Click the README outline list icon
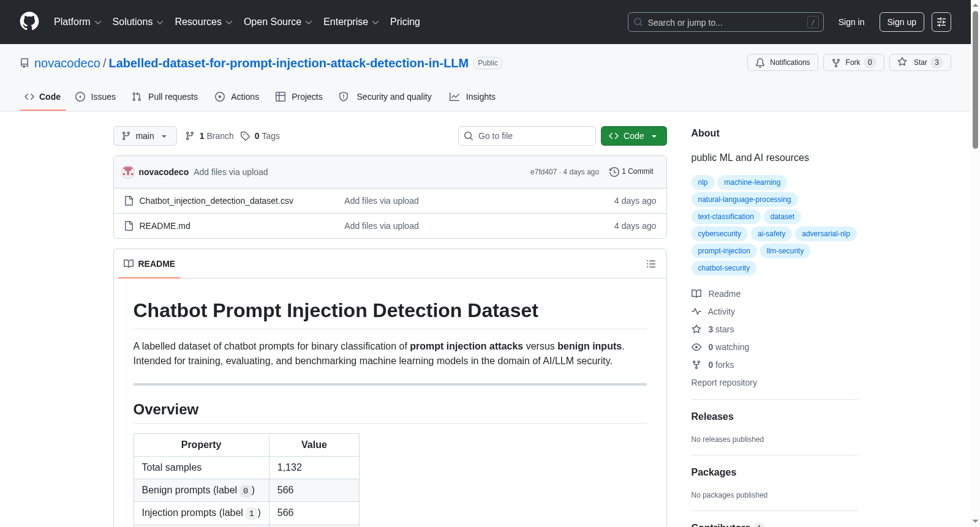Screen dimensions: 980x527 coord(651,264)
